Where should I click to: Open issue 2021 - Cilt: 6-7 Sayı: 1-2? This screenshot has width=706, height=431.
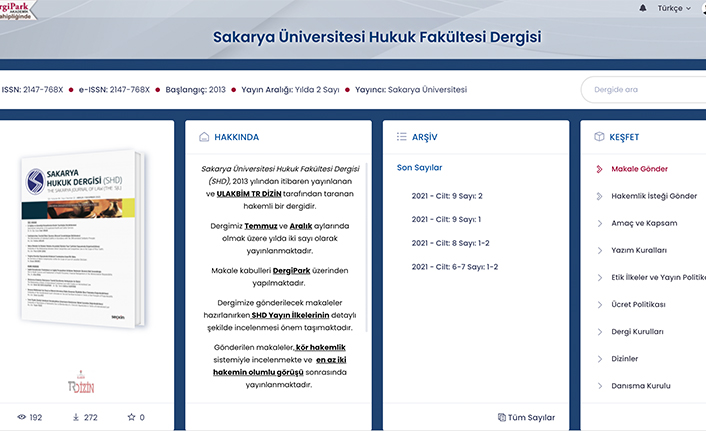pos(454,267)
